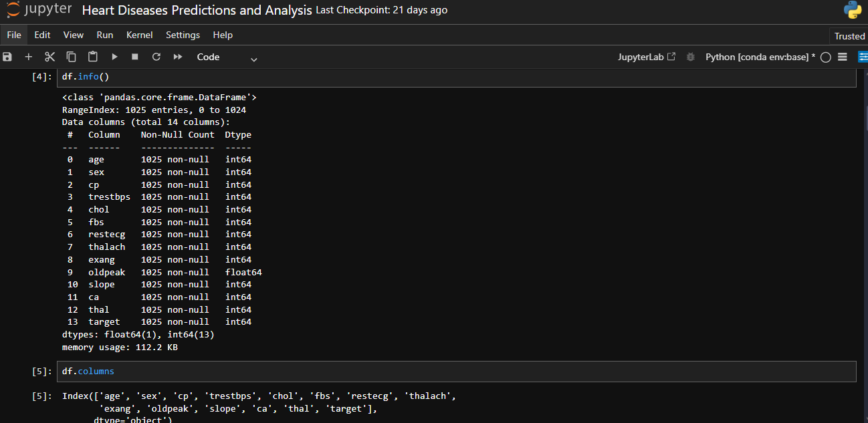
Task: Interrupt the kernel with the stop icon
Action: [x=135, y=57]
